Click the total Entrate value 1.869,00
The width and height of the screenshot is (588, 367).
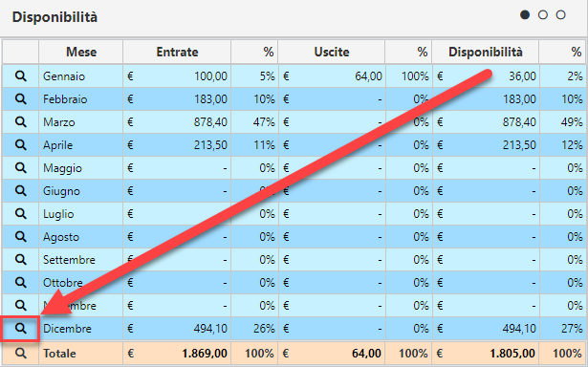click(205, 353)
